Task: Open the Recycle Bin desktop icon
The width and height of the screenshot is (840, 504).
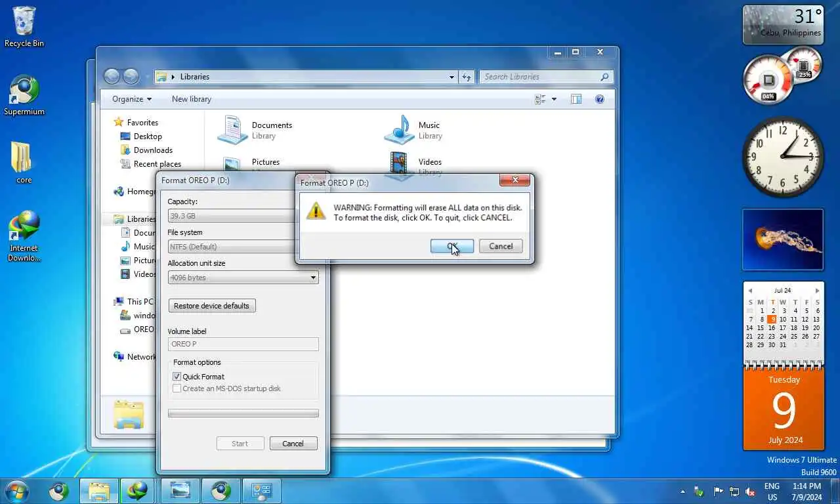Action: pos(24,27)
